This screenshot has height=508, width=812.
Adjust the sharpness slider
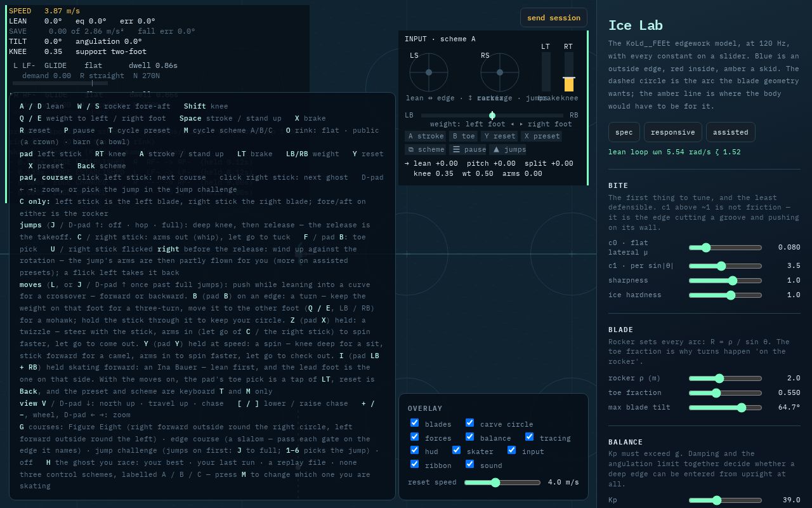(725, 281)
